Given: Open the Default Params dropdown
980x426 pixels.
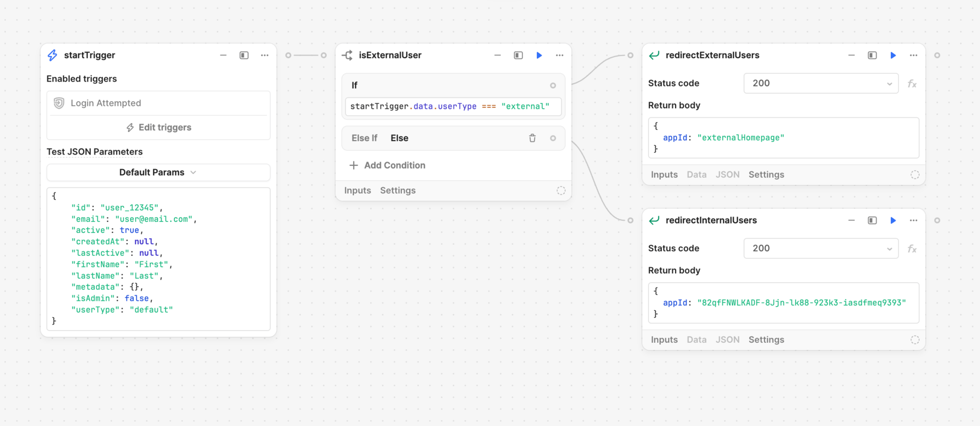Looking at the screenshot, I should click(158, 172).
